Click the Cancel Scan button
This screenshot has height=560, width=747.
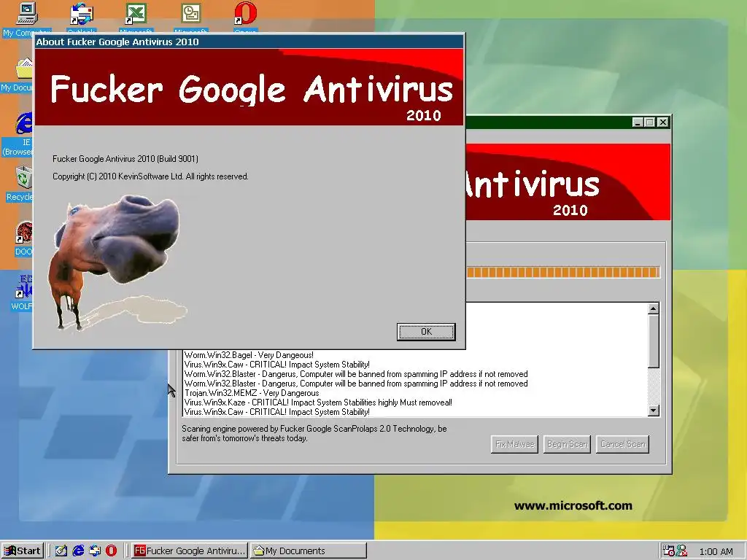coord(623,444)
